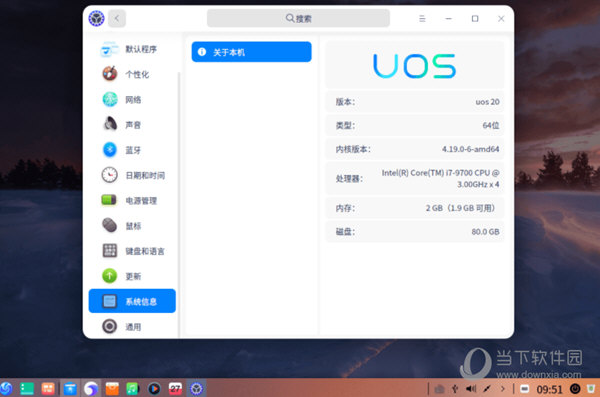Select the 关于本机 entry
This screenshot has height=397, width=600.
[251, 52]
